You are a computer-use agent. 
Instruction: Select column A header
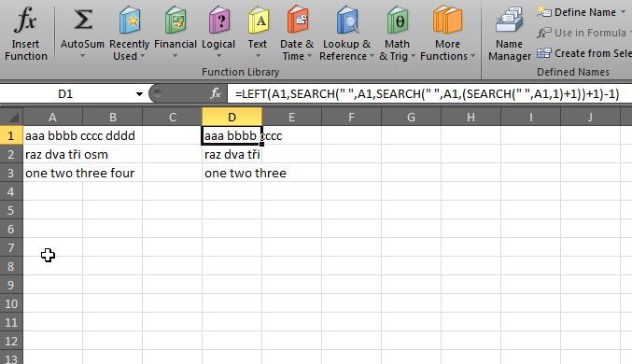point(53,117)
